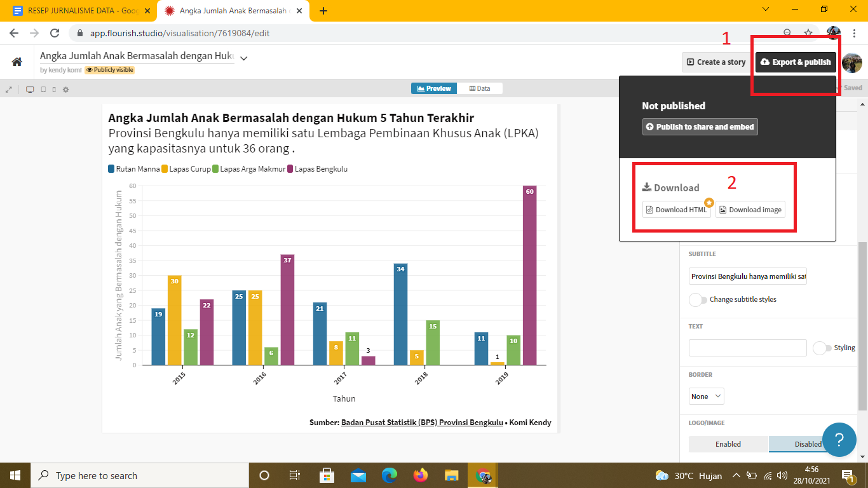This screenshot has height=488, width=868.
Task: Click the fullscreen expand arrows icon
Action: point(9,90)
